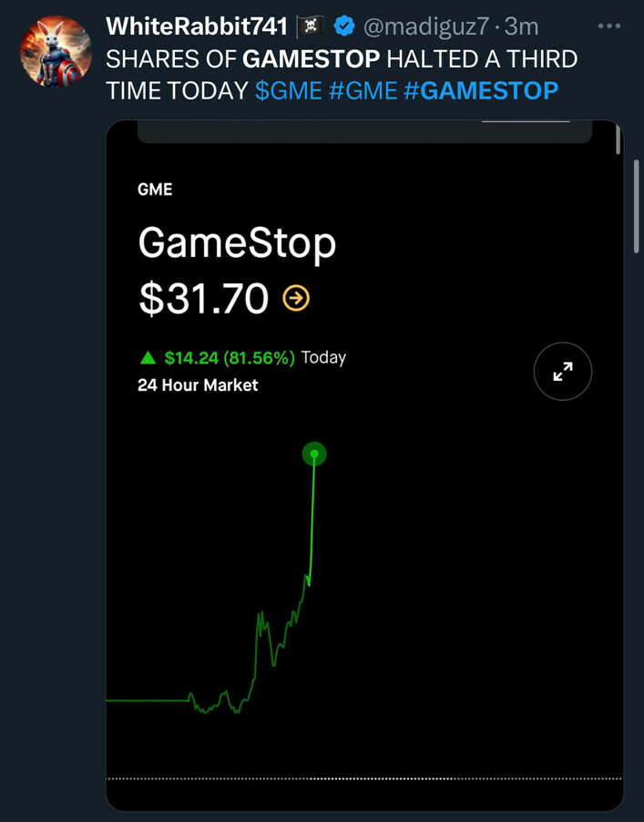Click the scrollbar on the right edge
644x822 pixels.
(x=637, y=205)
